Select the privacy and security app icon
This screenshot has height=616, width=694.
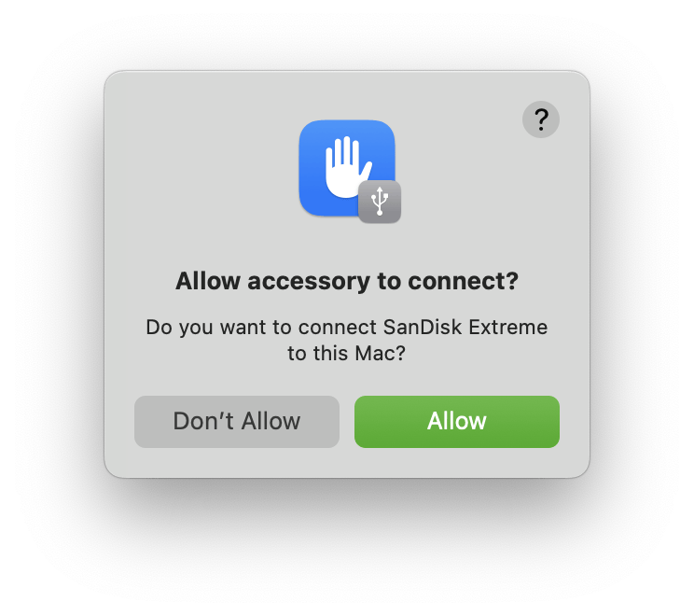pyautogui.click(x=347, y=168)
